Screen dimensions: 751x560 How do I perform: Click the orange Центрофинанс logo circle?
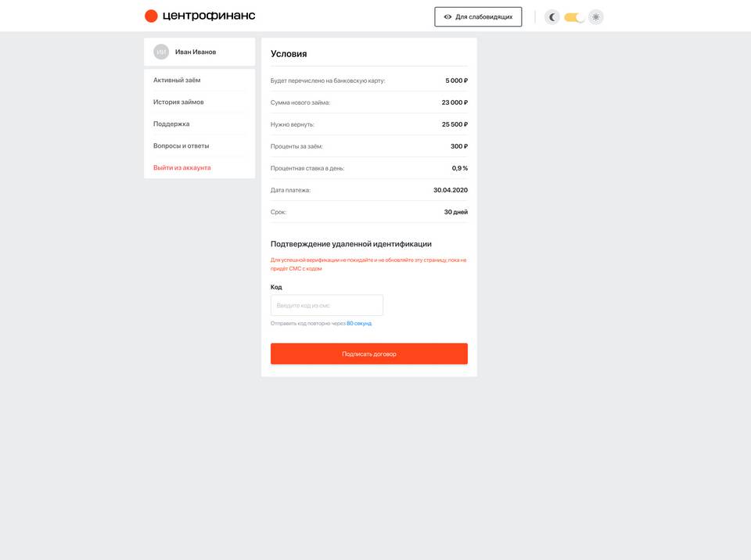tap(151, 16)
